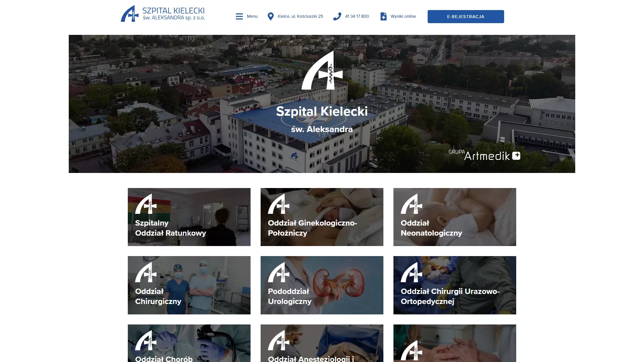
Task: Click the Szpital Kielecki hero heading
Action: click(x=322, y=111)
